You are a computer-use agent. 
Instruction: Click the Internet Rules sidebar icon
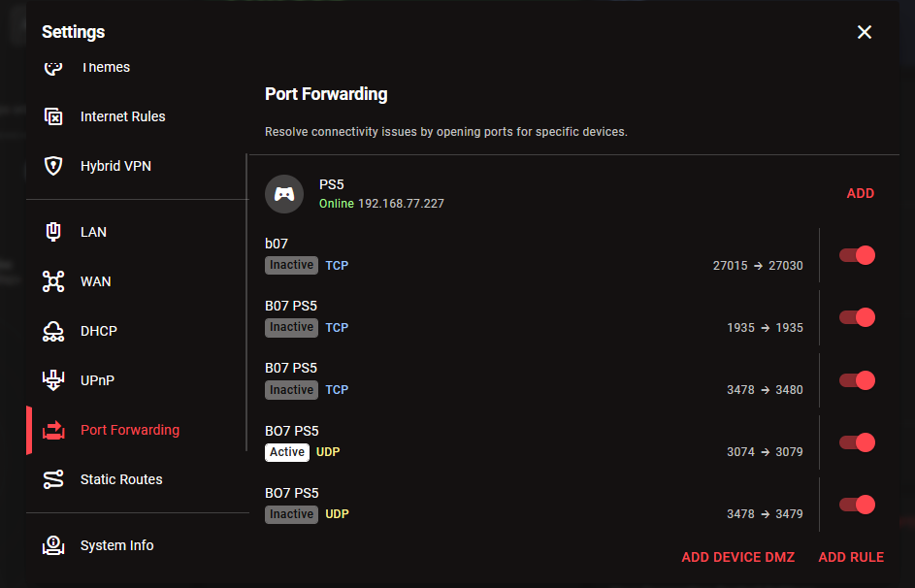pyautogui.click(x=53, y=116)
